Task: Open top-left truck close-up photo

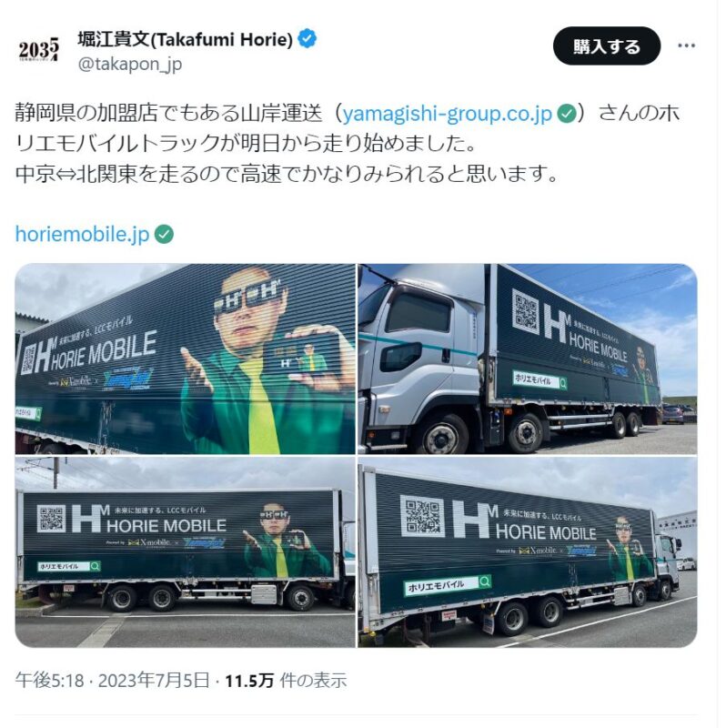Action: coord(186,359)
